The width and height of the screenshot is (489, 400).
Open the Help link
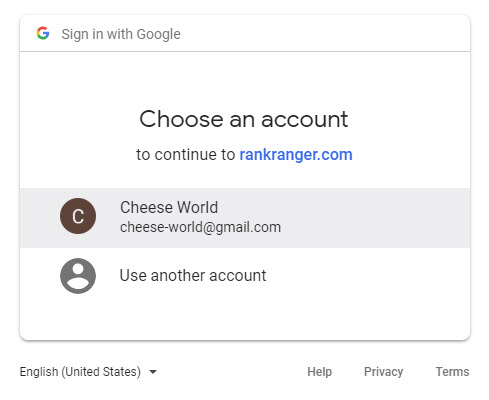point(320,372)
